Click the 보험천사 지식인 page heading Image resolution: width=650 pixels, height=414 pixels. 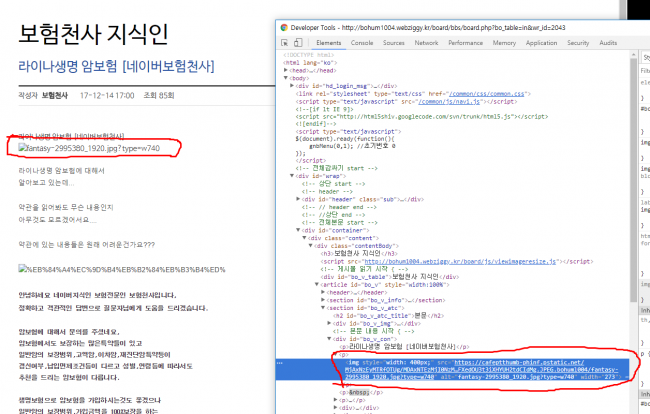(93, 34)
